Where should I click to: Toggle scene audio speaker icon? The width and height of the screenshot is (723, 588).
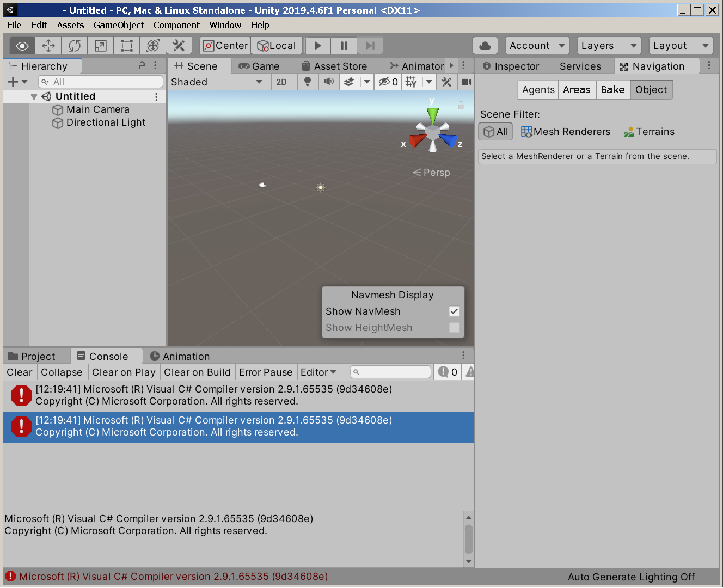(x=329, y=82)
